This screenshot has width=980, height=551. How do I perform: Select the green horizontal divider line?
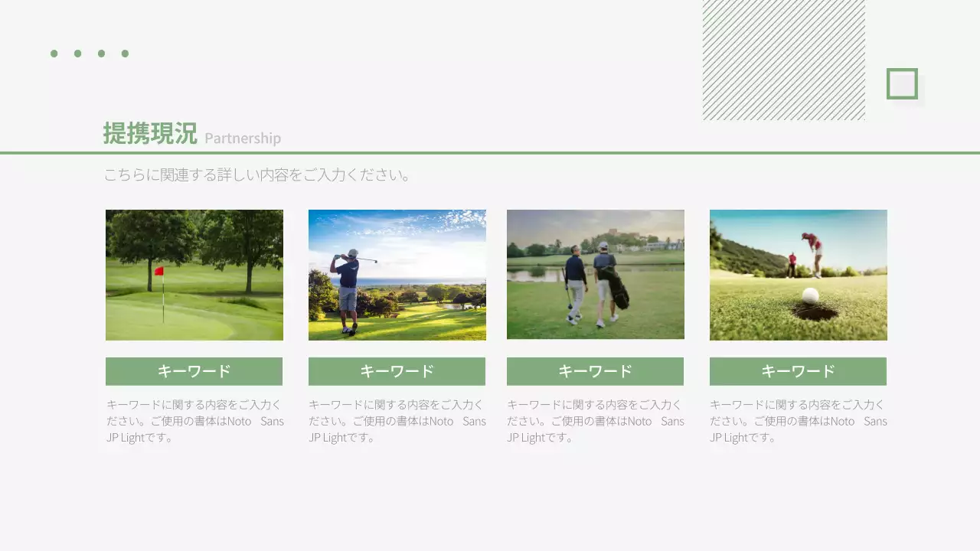pyautogui.click(x=490, y=153)
